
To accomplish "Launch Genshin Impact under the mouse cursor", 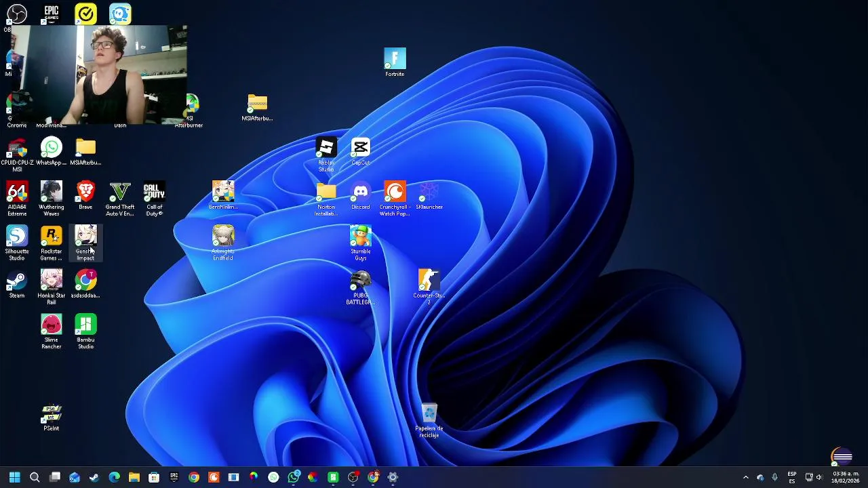I will [85, 243].
